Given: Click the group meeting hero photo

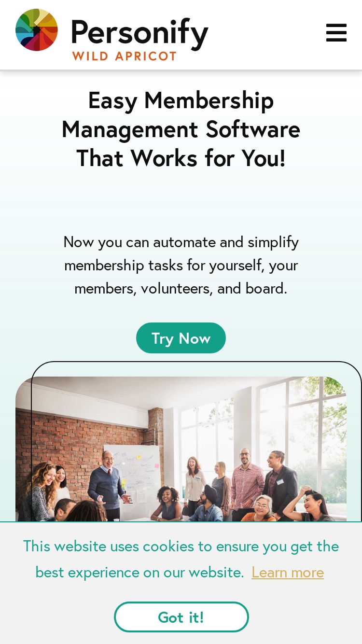Looking at the screenshot, I should click(181, 449).
